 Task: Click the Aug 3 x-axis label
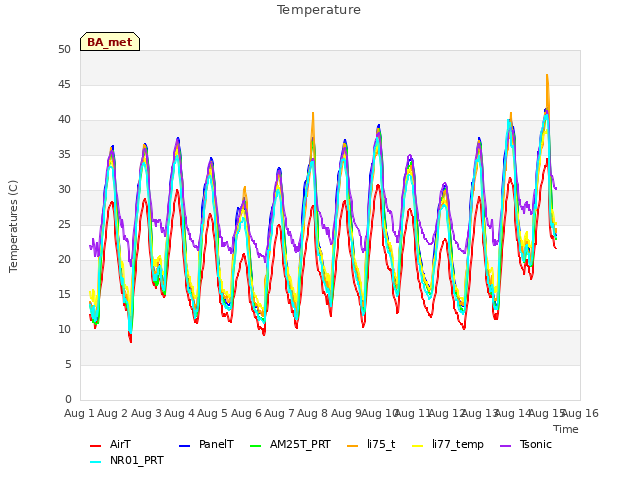click(x=147, y=413)
